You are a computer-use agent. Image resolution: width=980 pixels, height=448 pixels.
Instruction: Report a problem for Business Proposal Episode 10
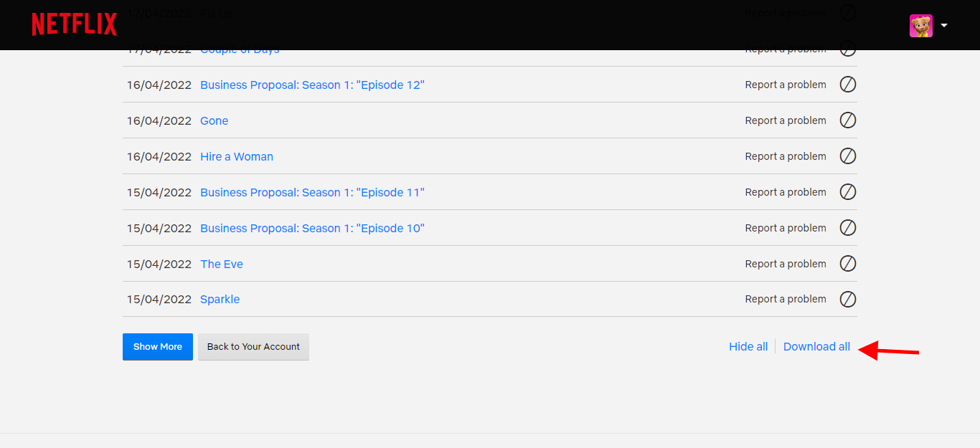786,228
